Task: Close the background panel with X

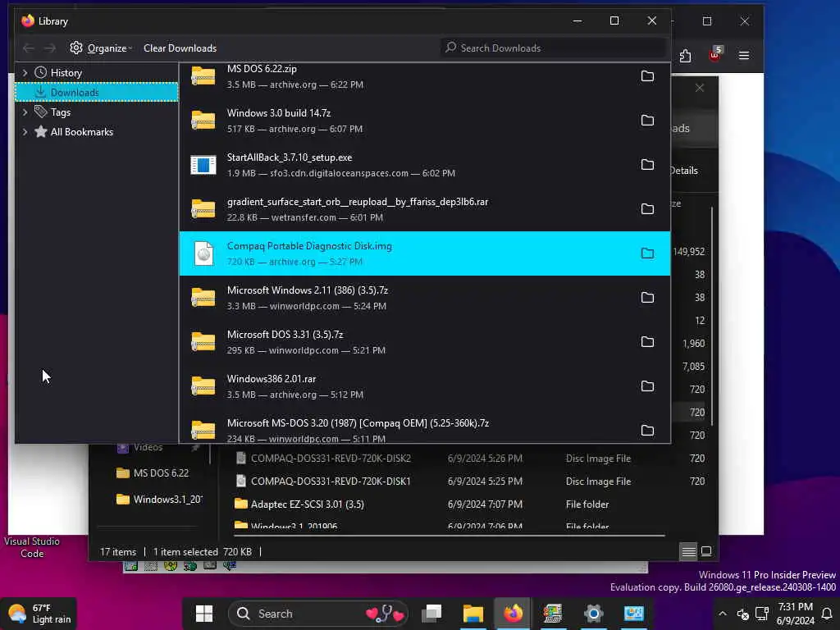Action: click(x=700, y=88)
